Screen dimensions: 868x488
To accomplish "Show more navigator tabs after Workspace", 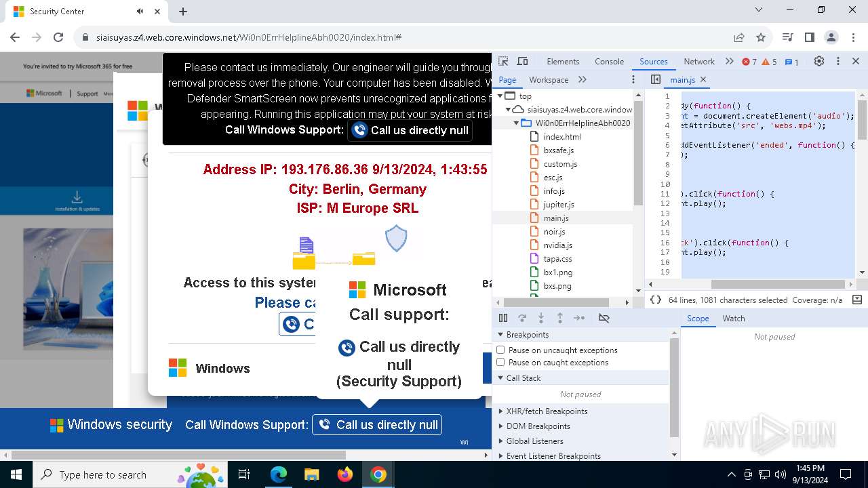I will click(583, 79).
